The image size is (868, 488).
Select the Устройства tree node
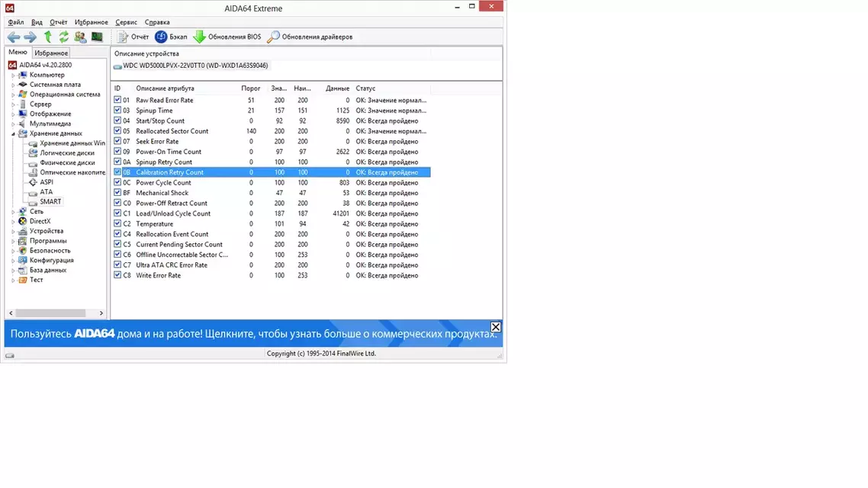point(47,231)
